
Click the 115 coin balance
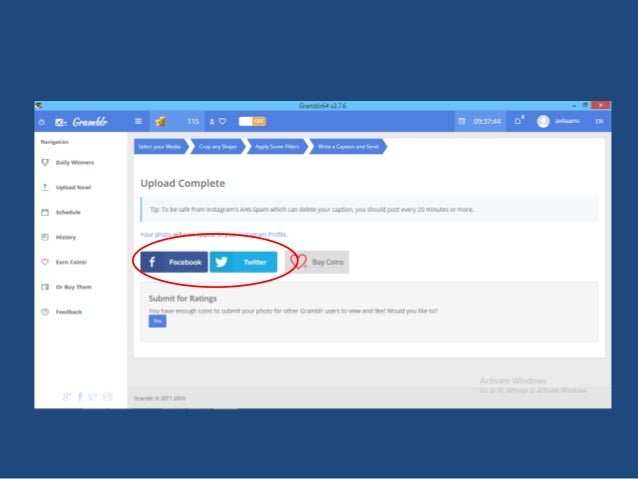pyautogui.click(x=193, y=121)
